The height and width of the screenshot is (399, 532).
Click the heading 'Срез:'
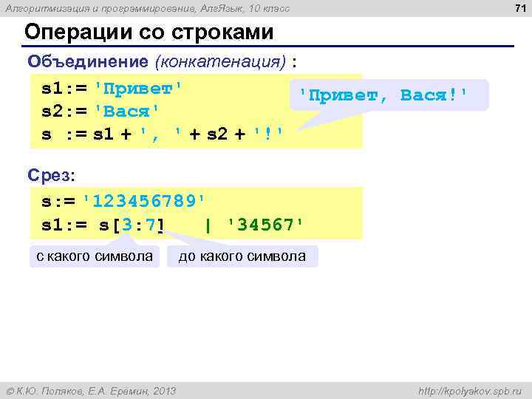click(x=51, y=176)
